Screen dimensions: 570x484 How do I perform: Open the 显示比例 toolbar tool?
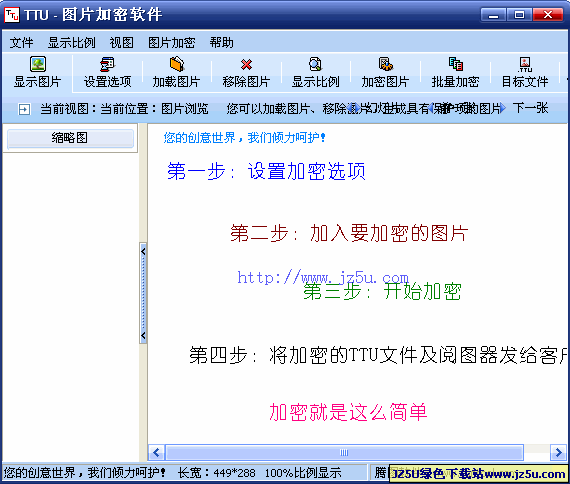pos(316,72)
